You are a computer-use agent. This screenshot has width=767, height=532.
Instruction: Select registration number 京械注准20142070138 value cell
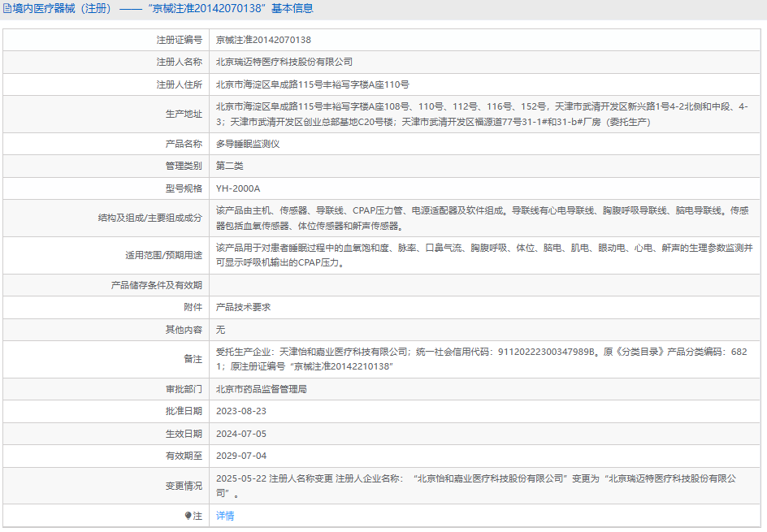pyautogui.click(x=263, y=40)
